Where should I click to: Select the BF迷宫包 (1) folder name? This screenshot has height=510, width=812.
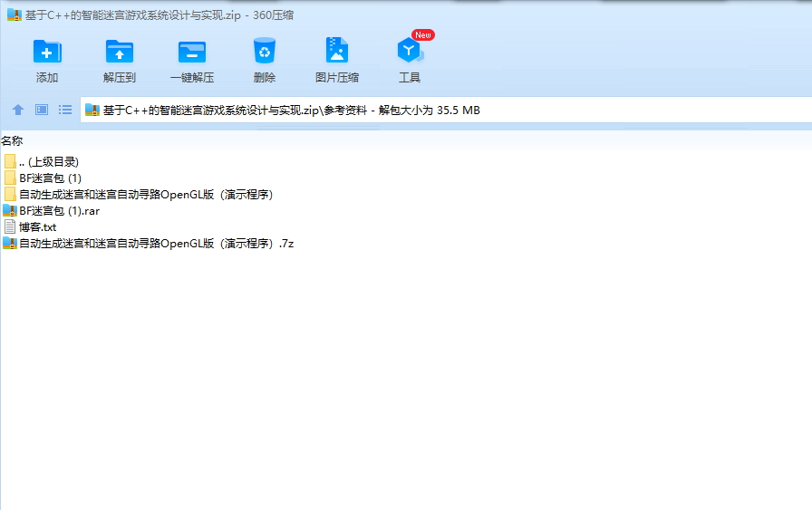[x=50, y=178]
